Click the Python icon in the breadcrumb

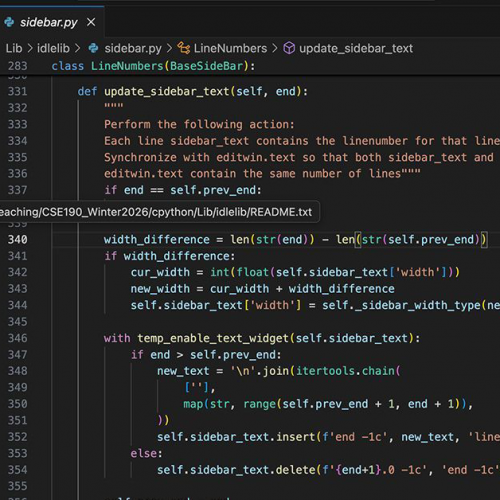tap(93, 48)
